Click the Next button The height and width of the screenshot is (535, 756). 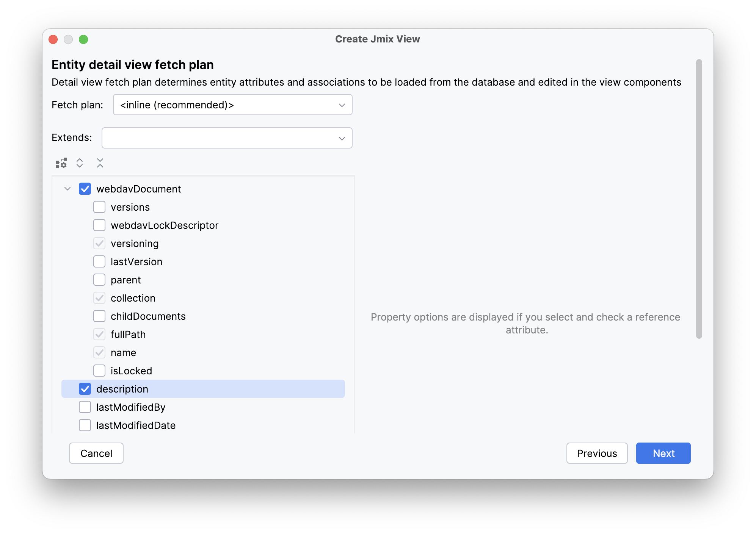click(x=663, y=453)
